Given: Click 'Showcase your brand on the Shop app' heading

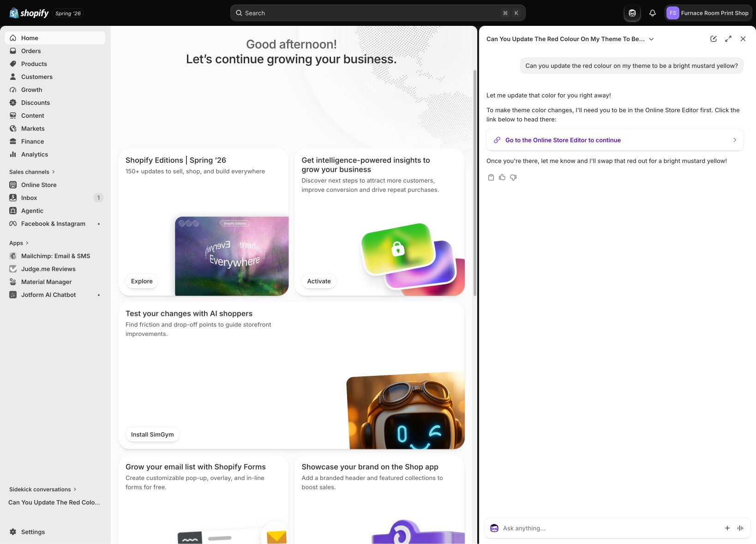Looking at the screenshot, I should pos(370,467).
